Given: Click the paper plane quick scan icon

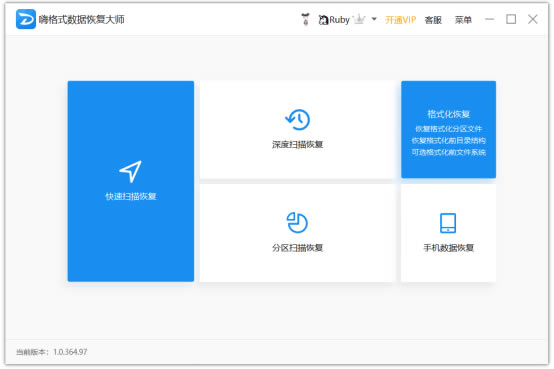Looking at the screenshot, I should click(x=131, y=171).
